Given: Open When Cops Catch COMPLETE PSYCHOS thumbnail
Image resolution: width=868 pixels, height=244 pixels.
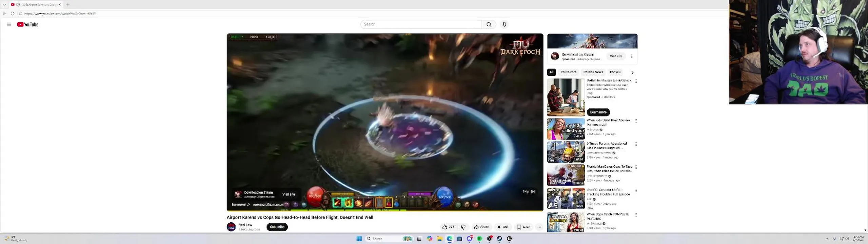Looking at the screenshot, I should click(x=566, y=222).
